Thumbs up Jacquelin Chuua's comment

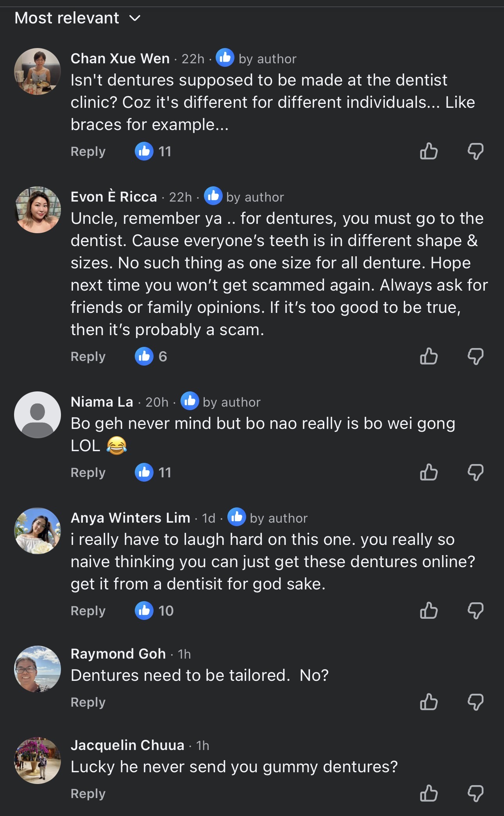[429, 793]
